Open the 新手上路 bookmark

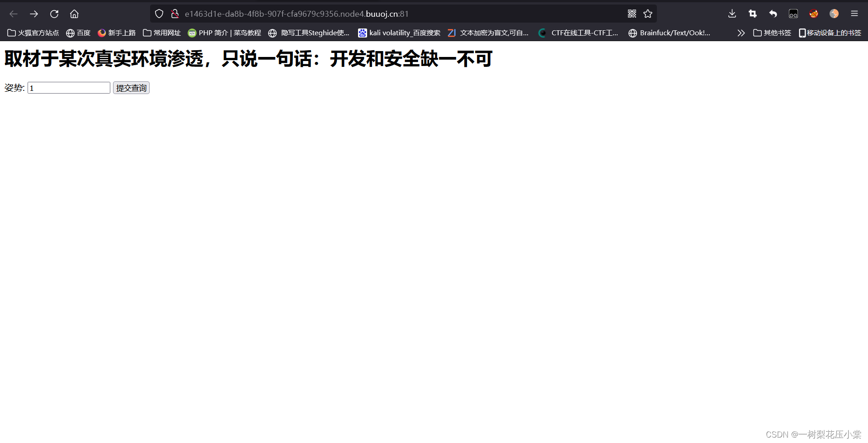117,33
